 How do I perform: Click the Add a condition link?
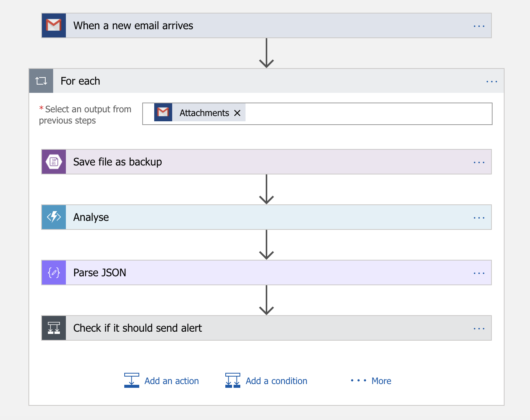click(276, 380)
